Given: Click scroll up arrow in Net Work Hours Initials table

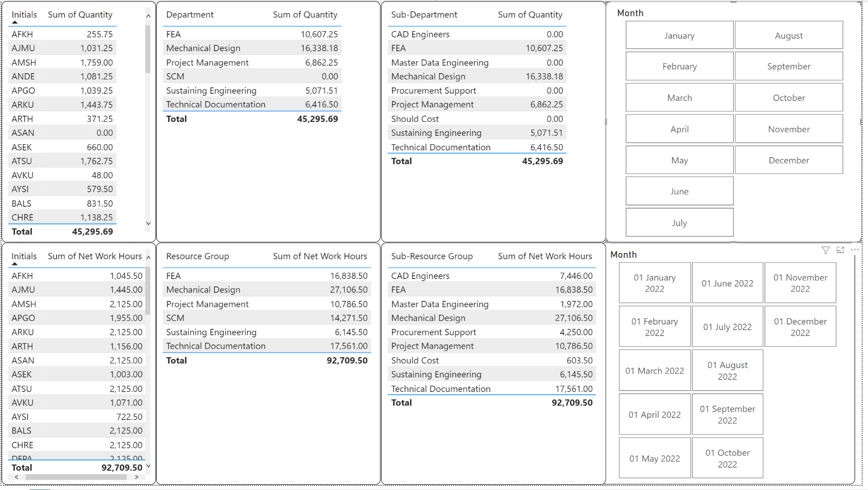Looking at the screenshot, I should [148, 258].
